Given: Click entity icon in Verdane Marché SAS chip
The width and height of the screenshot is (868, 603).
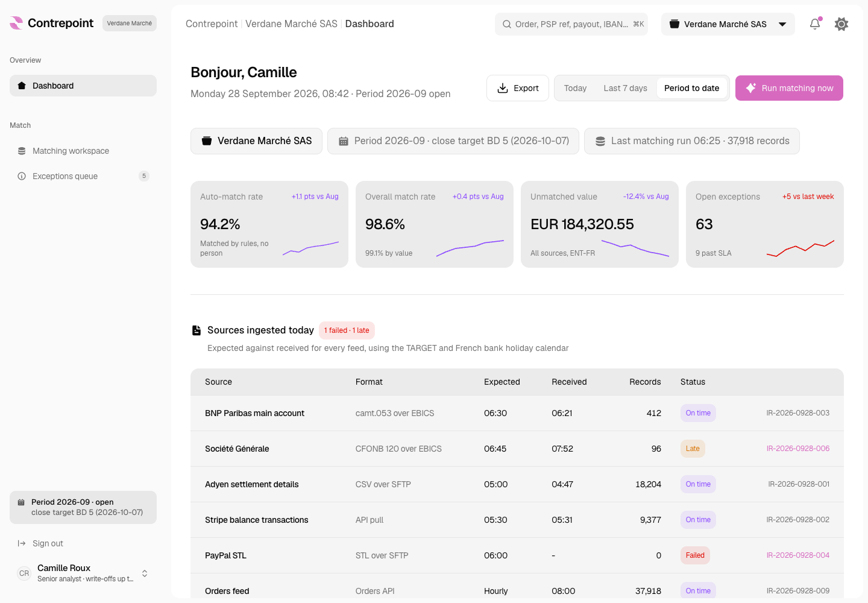Looking at the screenshot, I should tap(207, 141).
